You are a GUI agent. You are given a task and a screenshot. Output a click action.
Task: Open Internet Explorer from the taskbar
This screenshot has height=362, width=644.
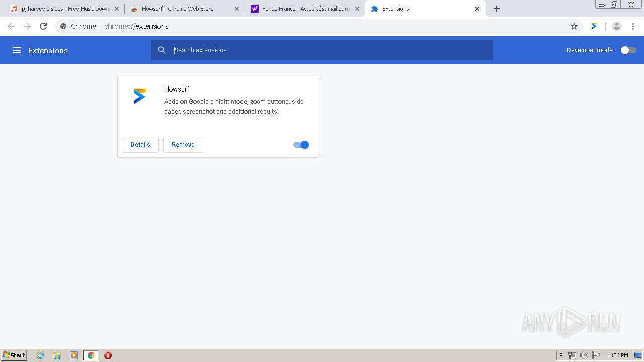click(x=40, y=355)
